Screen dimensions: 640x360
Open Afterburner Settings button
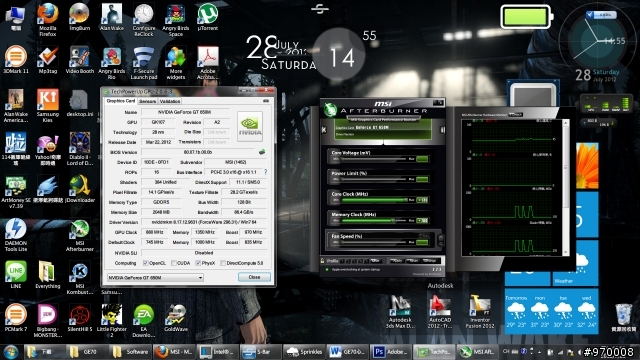430,260
